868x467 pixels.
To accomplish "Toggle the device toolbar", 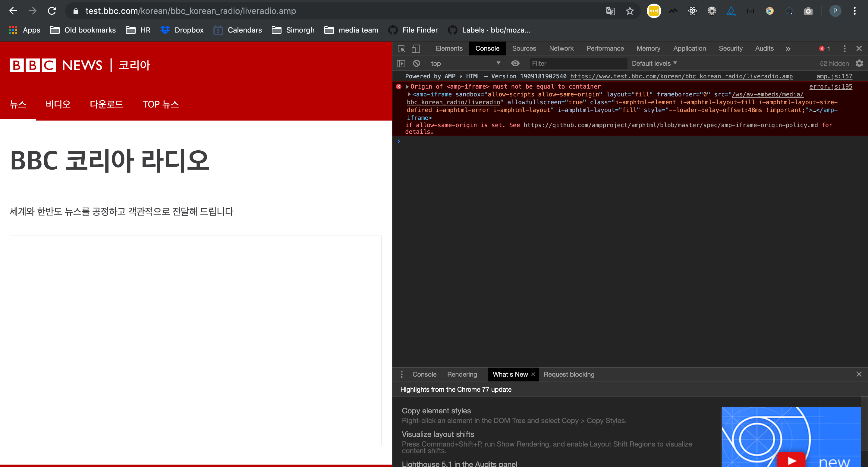I will 416,49.
